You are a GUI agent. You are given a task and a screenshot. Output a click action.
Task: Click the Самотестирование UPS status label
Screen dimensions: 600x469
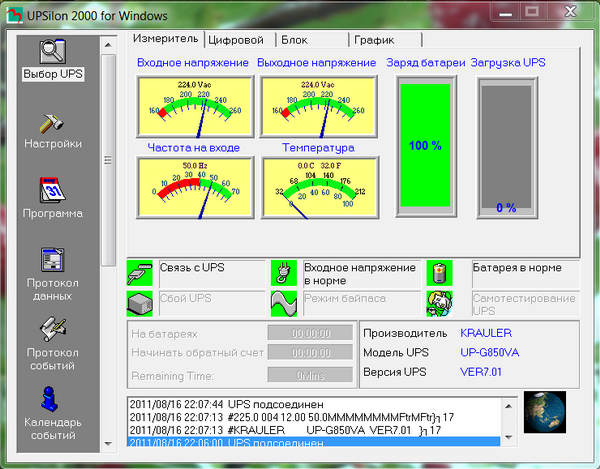coord(526,304)
